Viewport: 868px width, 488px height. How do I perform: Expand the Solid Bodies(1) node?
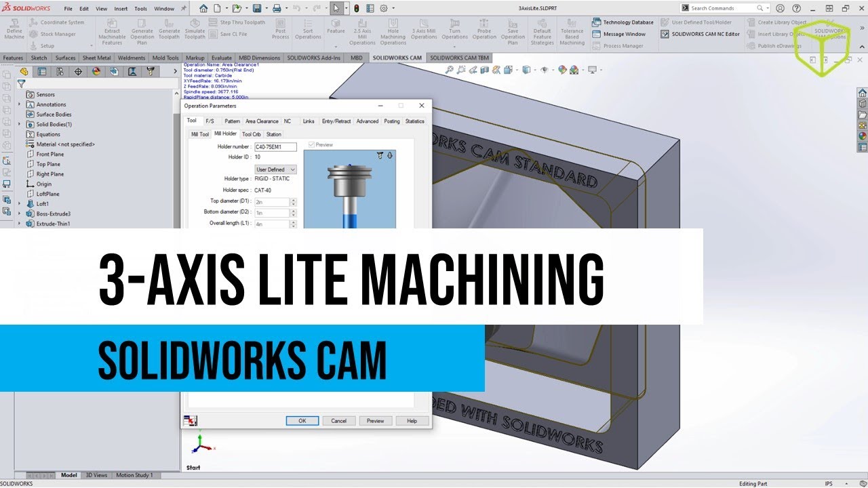click(19, 124)
